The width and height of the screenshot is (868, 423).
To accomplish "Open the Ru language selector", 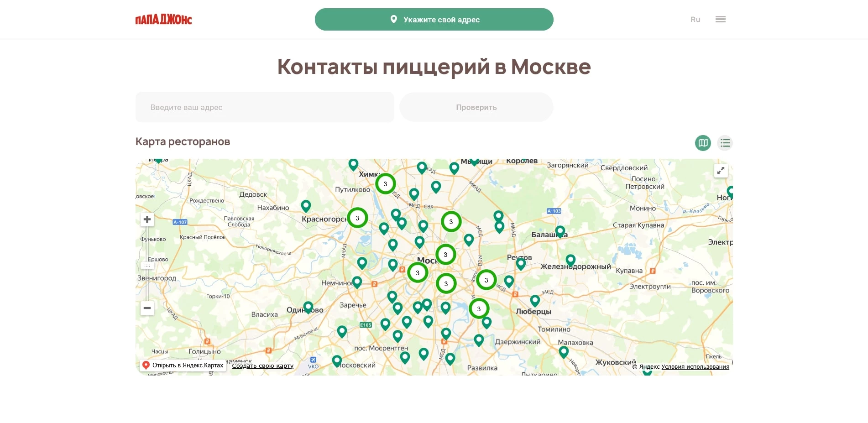I will click(x=695, y=19).
